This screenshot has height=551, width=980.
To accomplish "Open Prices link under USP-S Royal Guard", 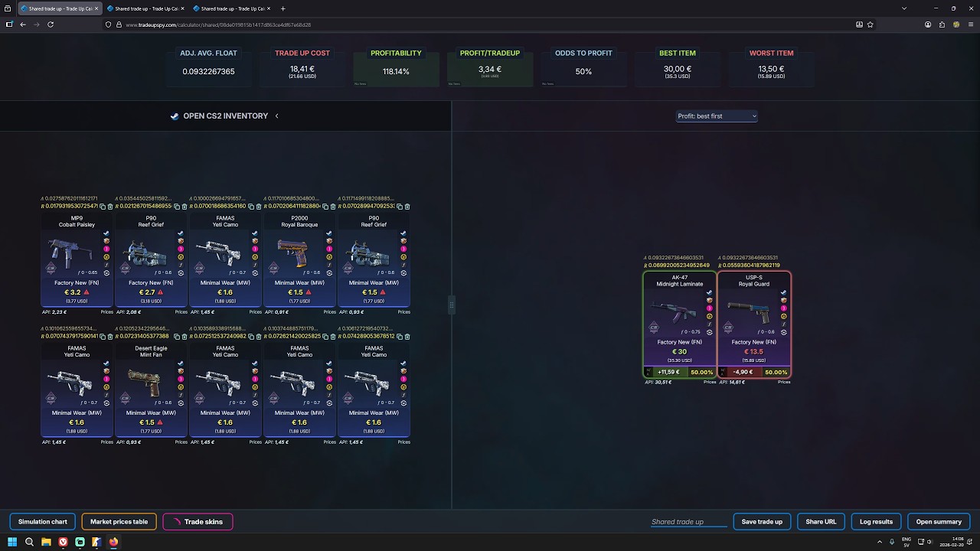I will click(x=784, y=382).
